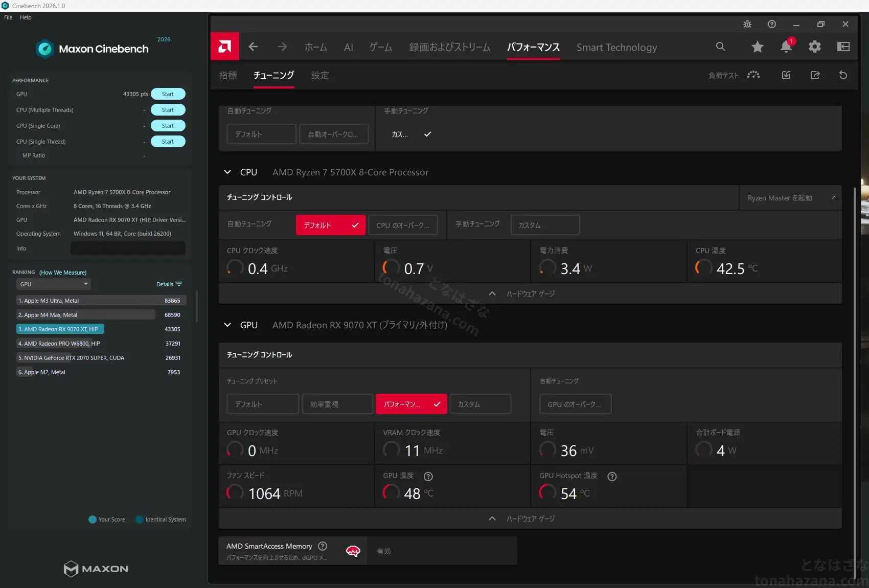This screenshot has width=869, height=588.
Task: Open the search magnifier in AMD Software
Action: pos(720,47)
